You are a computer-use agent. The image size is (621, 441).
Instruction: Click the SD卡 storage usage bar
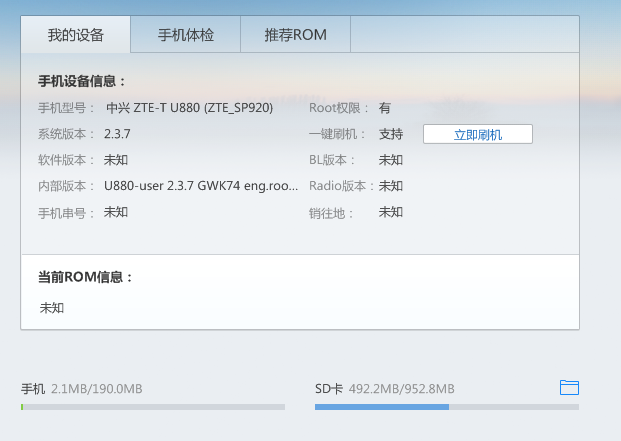point(446,407)
